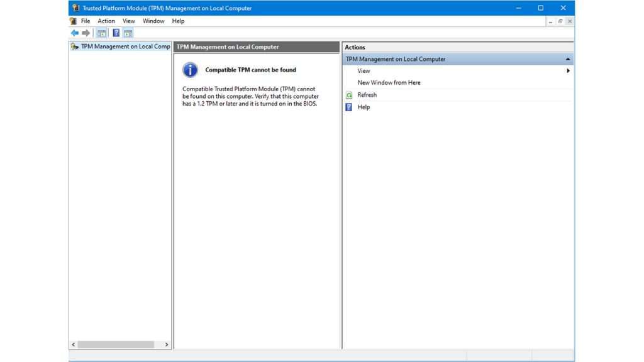Collapse the TPM Management actions section header
Image resolution: width=644 pixels, height=362 pixels.
(x=458, y=59)
